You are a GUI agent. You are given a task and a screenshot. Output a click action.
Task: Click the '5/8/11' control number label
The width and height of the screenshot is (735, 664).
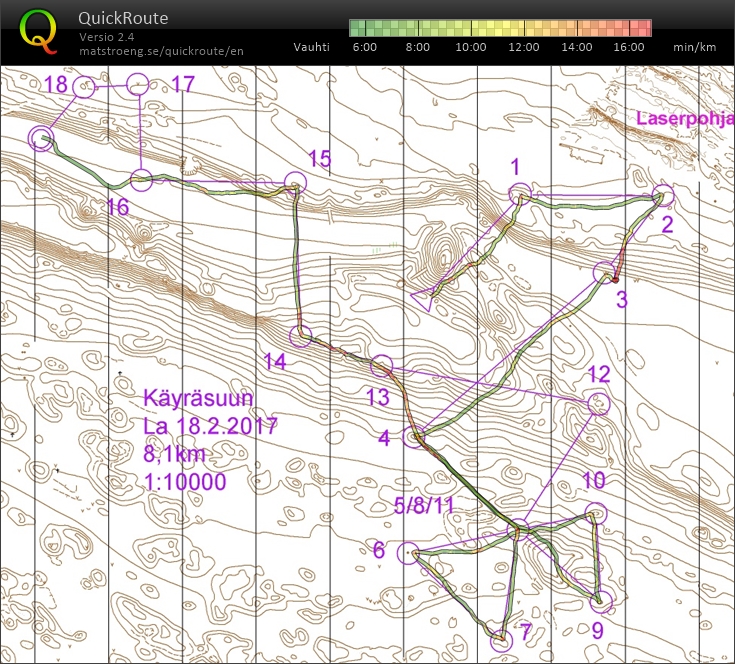(424, 505)
